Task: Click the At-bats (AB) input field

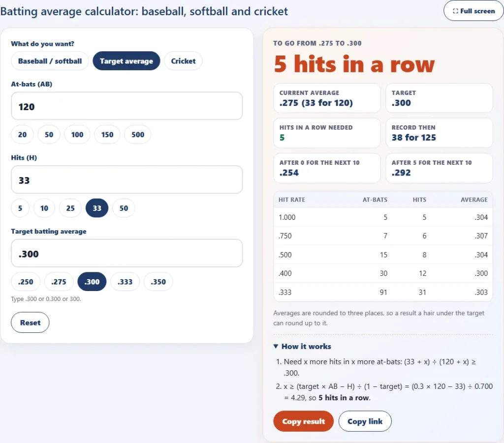Action: click(126, 106)
